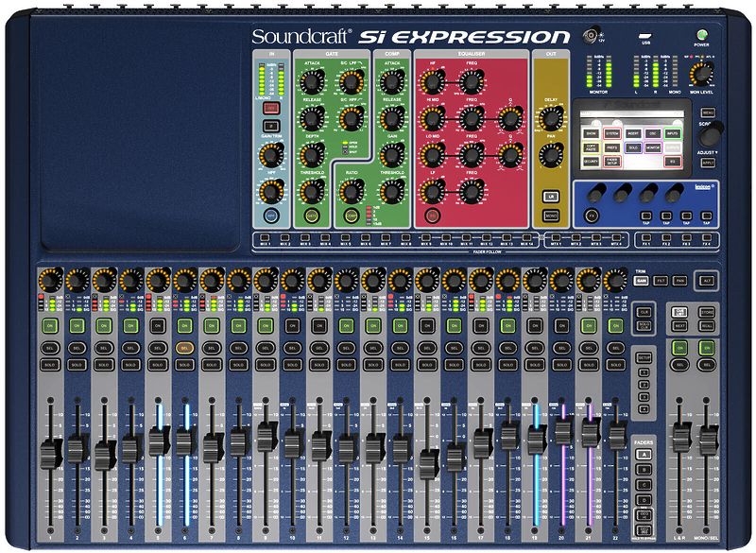Click the GAIN/TRIM knob in the IN section

271,155
